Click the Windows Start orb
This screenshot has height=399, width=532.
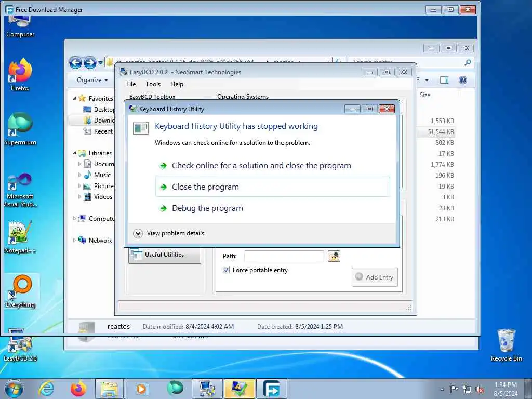pyautogui.click(x=14, y=389)
